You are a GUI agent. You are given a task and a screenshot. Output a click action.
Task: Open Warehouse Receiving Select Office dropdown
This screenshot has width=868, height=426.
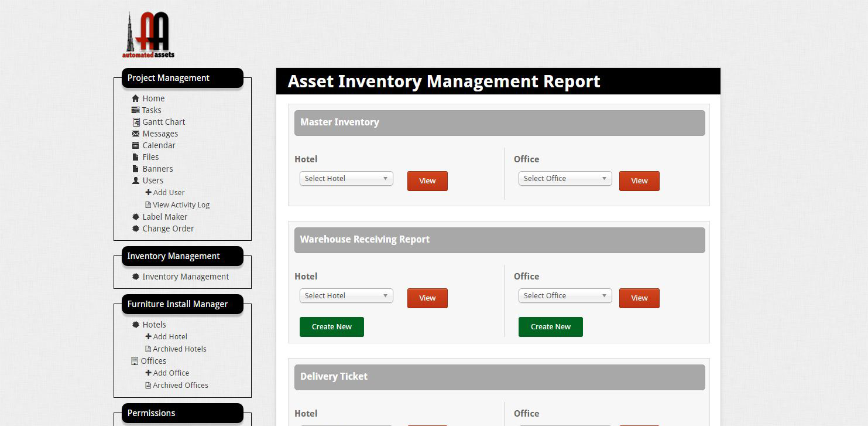[x=565, y=296]
